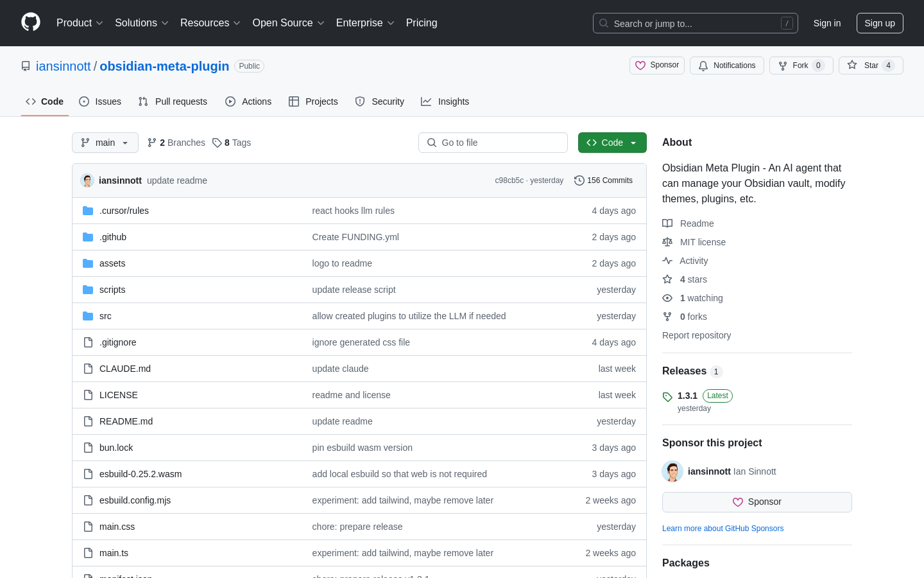Image resolution: width=924 pixels, height=578 pixels.
Task: Fork the repository with Fork button
Action: point(801,66)
